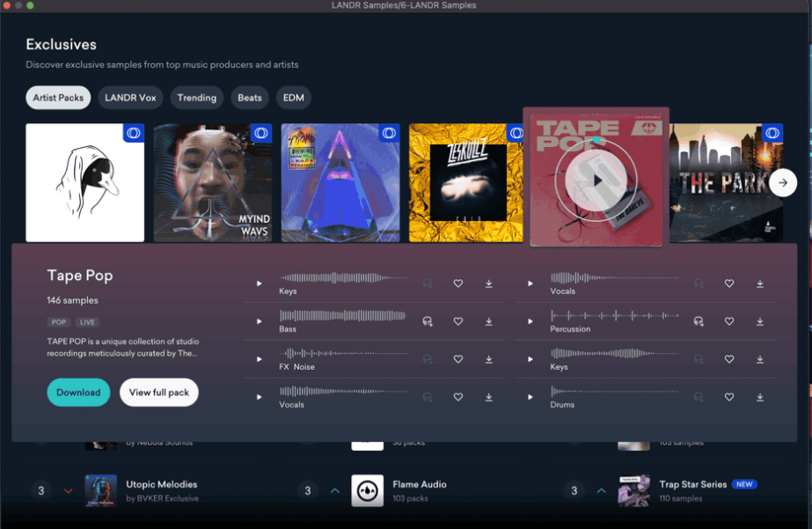Click the LIVE tag

(x=87, y=322)
